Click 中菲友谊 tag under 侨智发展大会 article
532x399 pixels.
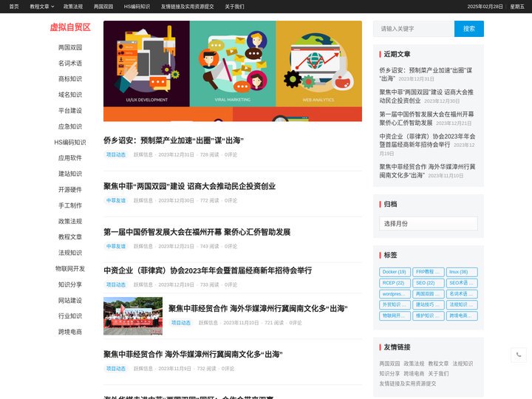pos(116,246)
